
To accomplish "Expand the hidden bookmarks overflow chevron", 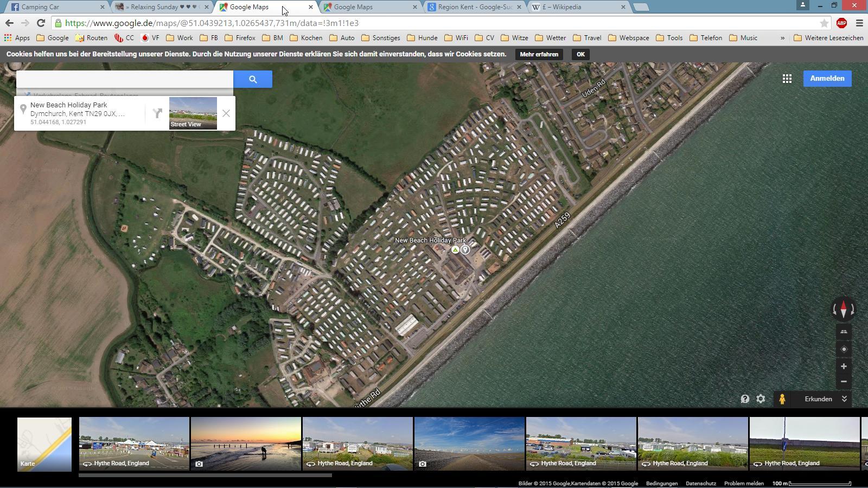I will (782, 38).
